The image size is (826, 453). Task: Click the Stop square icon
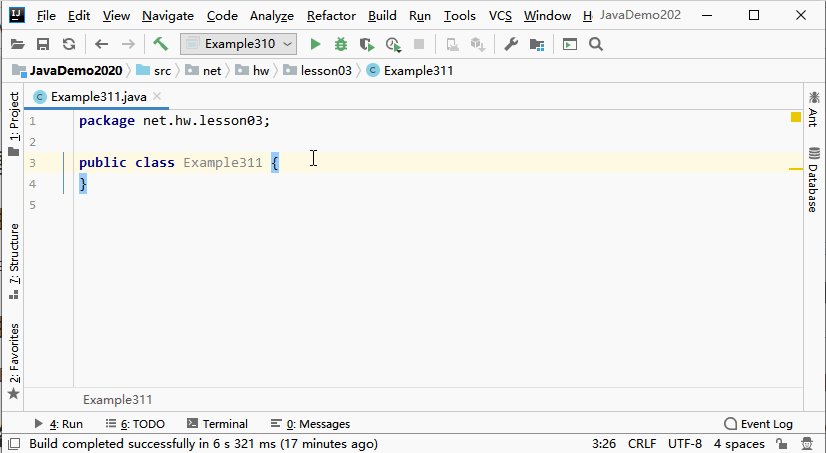point(419,44)
